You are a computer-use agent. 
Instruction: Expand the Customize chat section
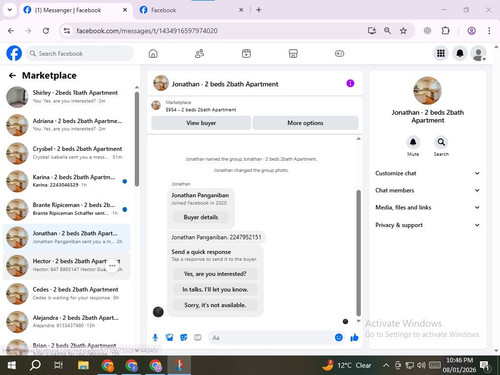pyautogui.click(x=428, y=173)
